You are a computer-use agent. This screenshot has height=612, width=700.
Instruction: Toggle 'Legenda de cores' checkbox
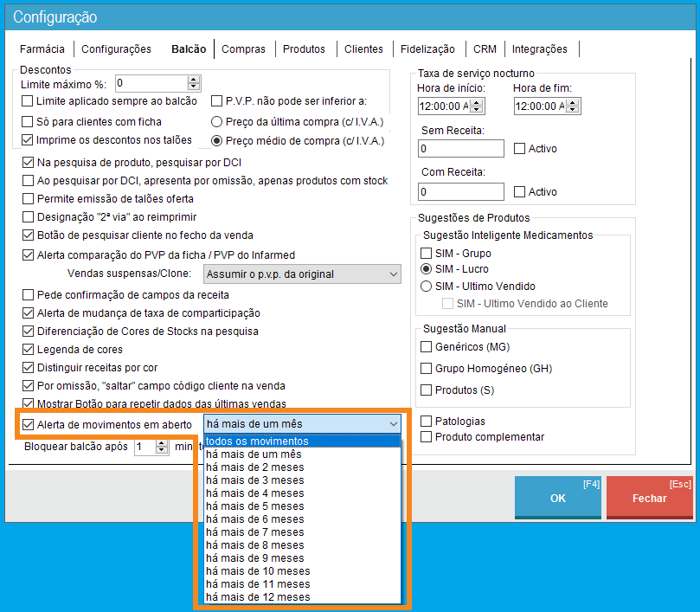(28, 349)
